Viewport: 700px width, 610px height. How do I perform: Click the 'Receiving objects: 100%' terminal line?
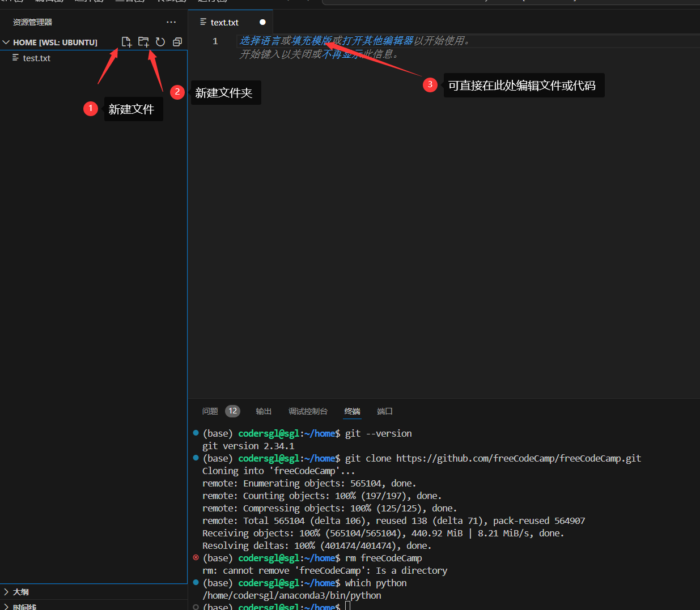(383, 533)
